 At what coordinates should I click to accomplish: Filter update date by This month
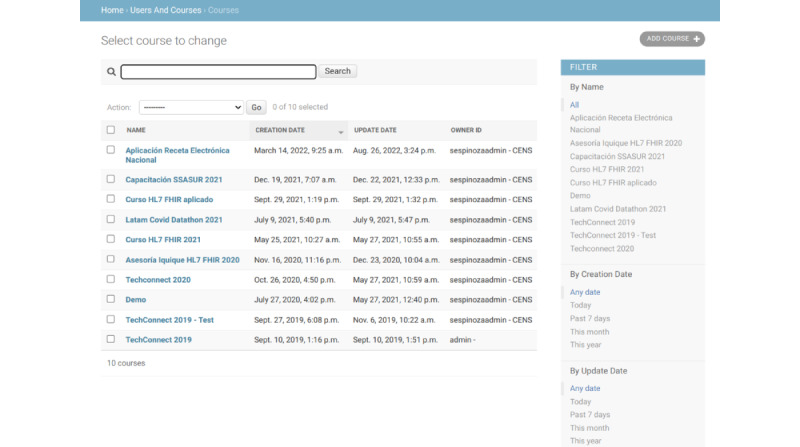pos(589,428)
